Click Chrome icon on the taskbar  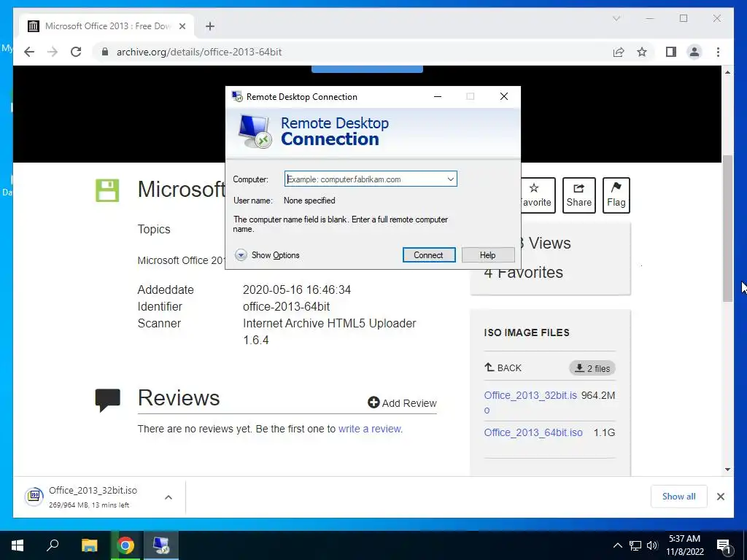125,545
